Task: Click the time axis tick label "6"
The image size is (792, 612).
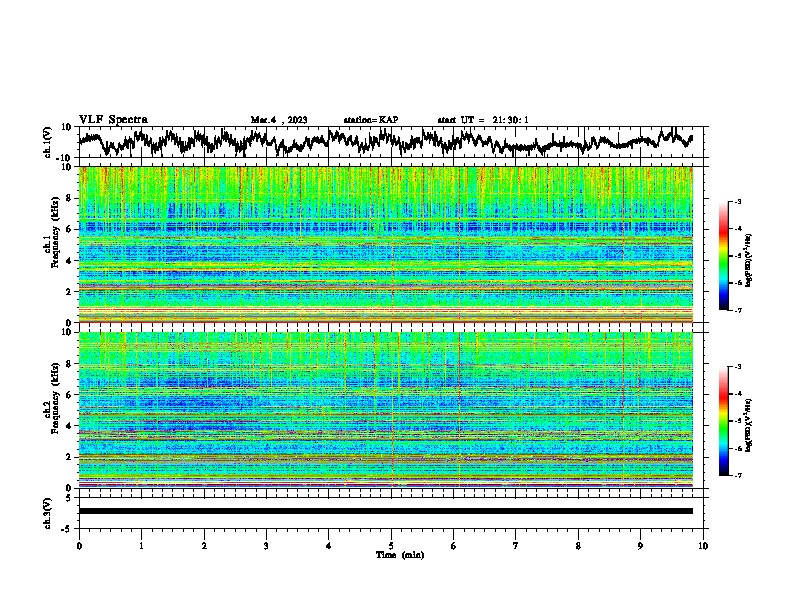Action: point(454,546)
